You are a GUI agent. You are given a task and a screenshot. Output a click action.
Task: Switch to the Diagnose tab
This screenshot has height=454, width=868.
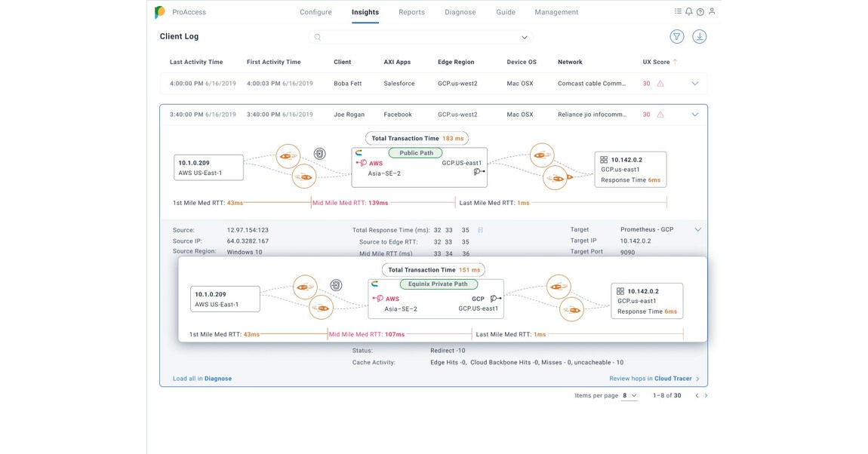(x=460, y=12)
